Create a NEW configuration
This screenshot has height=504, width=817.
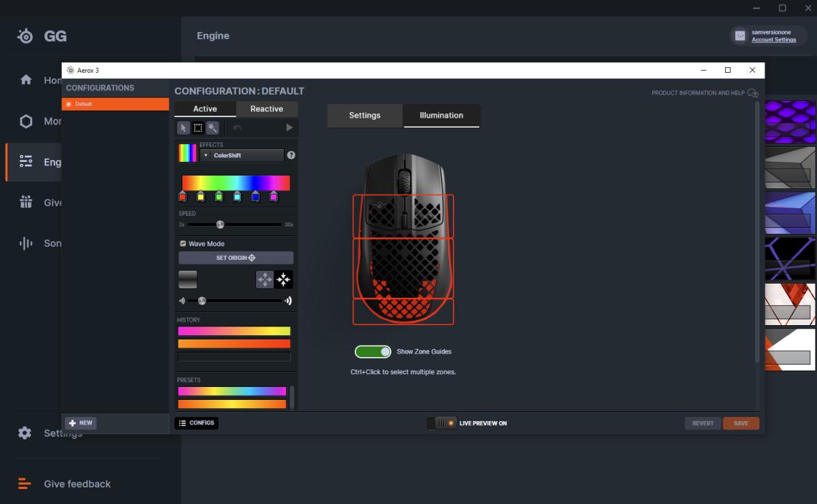coord(80,423)
